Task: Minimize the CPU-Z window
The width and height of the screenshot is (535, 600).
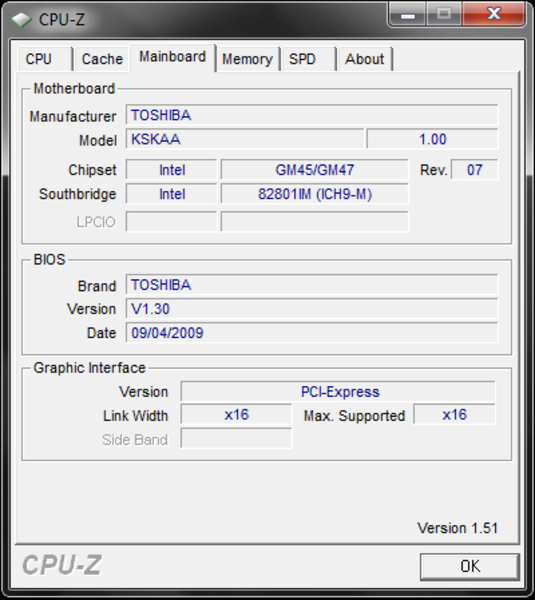Action: point(407,15)
